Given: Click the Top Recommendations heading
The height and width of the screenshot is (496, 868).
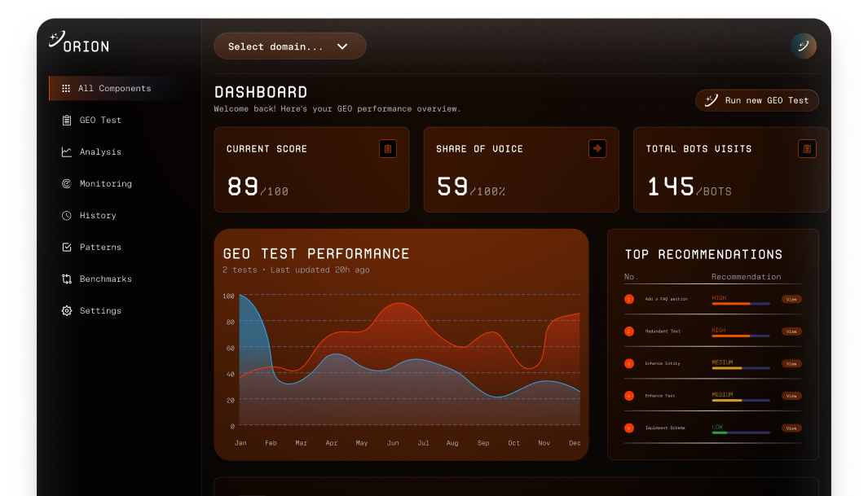Looking at the screenshot, I should click(703, 254).
